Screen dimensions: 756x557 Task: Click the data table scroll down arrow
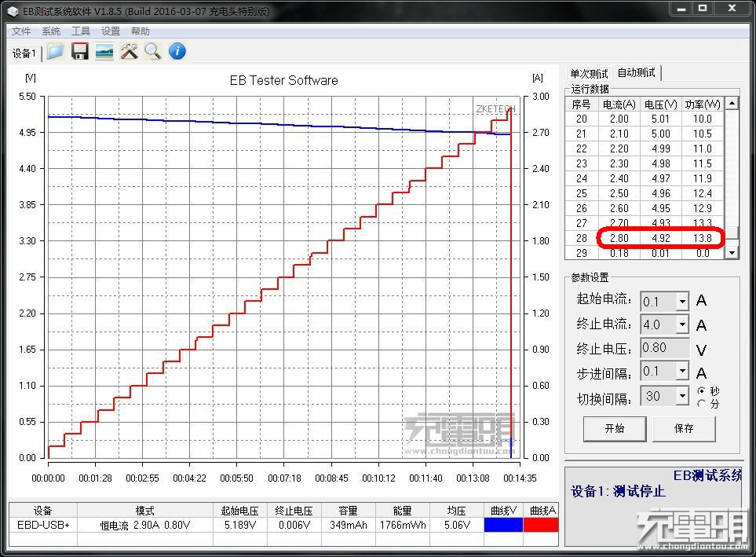click(x=732, y=252)
